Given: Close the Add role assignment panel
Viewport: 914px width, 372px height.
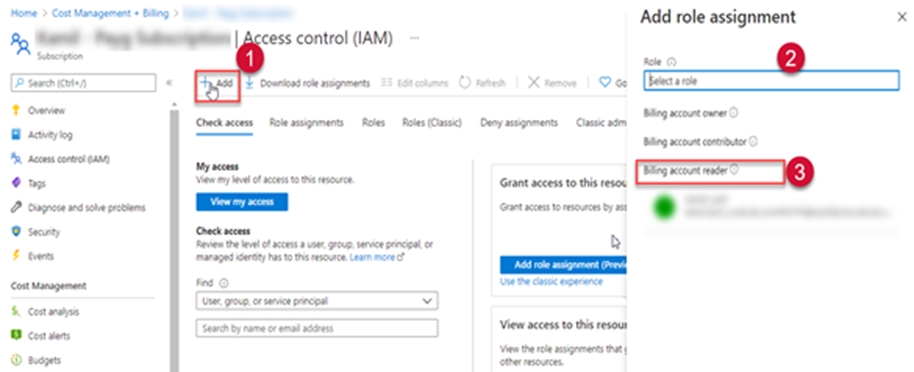Looking at the screenshot, I should 902,17.
